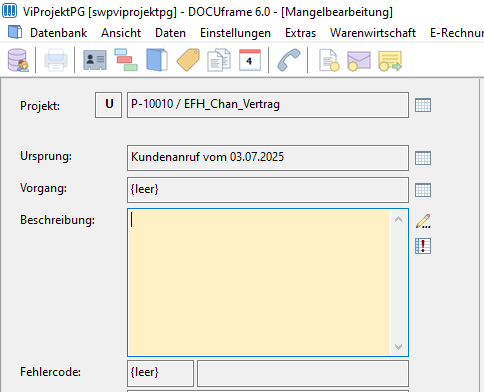The width and height of the screenshot is (484, 392).
Task: Click the U button next to Projekt
Action: pyautogui.click(x=109, y=105)
